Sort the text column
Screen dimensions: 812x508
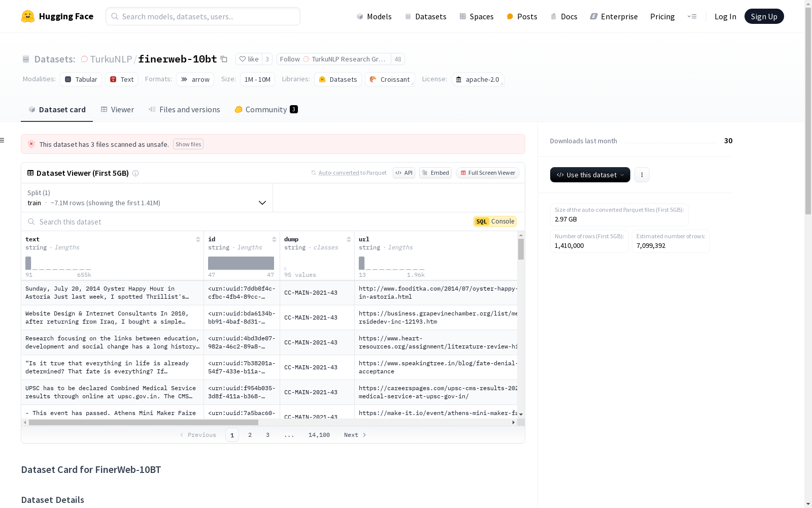click(198, 239)
